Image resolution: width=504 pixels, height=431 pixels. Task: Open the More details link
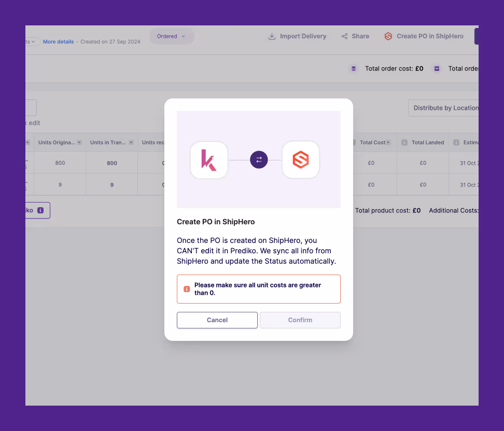58,42
